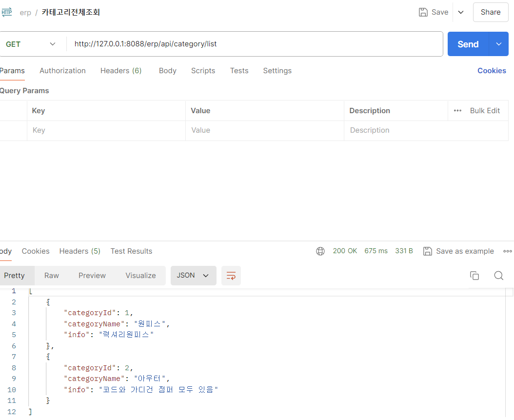Open the Settings tab
514x420 pixels.
coord(277,71)
